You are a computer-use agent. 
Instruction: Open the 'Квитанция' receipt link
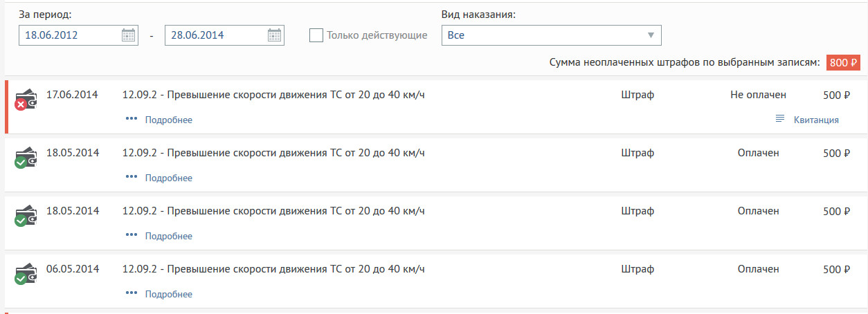coord(816,120)
